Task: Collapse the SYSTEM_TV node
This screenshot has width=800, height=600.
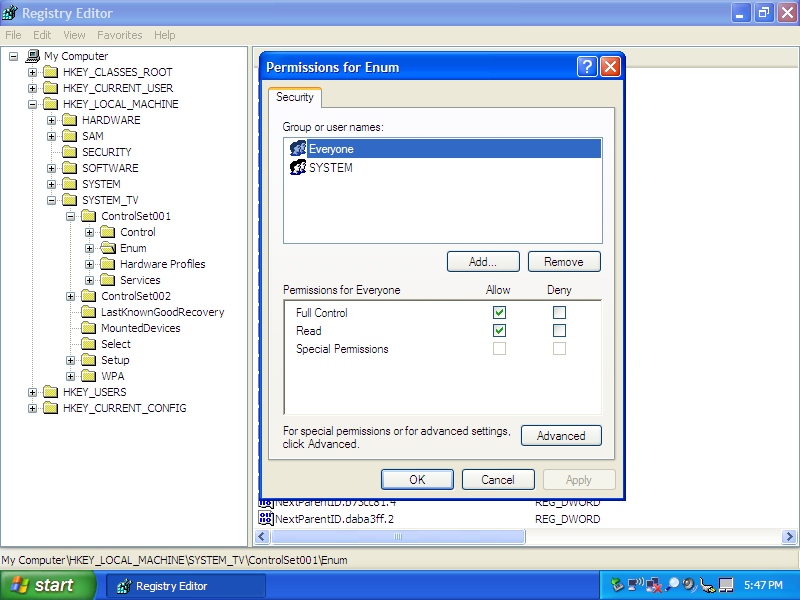Action: tap(52, 200)
